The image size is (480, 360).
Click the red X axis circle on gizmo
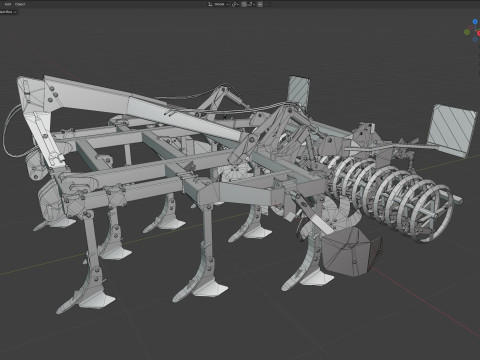[478, 33]
